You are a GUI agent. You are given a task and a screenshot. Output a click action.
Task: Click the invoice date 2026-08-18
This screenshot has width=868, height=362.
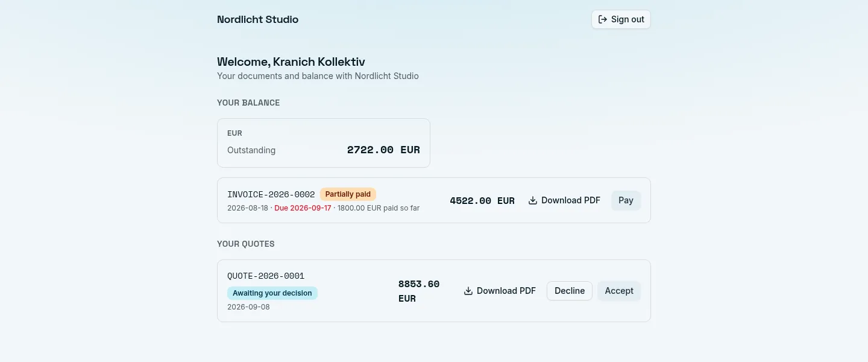[248, 208]
